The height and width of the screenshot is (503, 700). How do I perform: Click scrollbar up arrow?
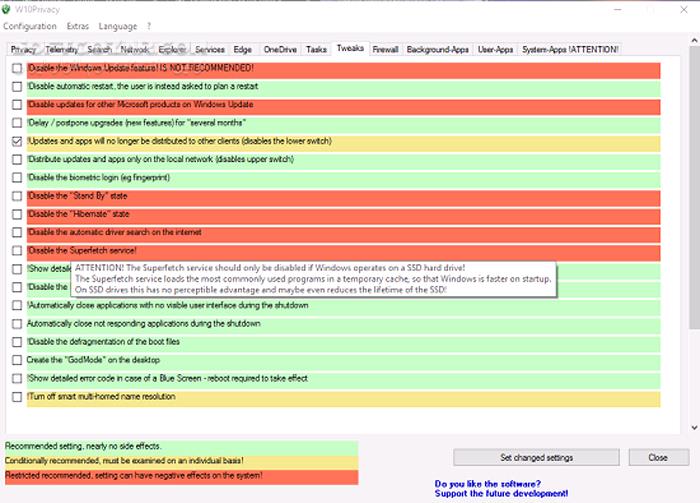(694, 40)
